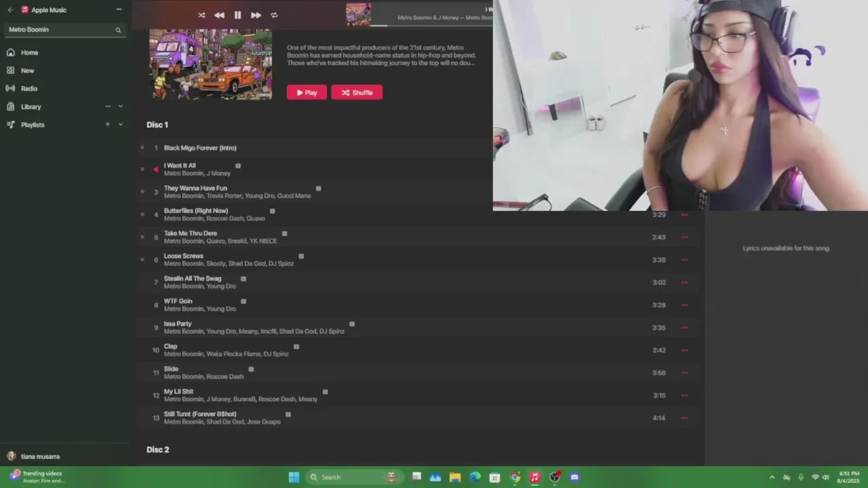Image resolution: width=868 pixels, height=488 pixels.
Task: Skip to the previous track
Action: tap(219, 15)
